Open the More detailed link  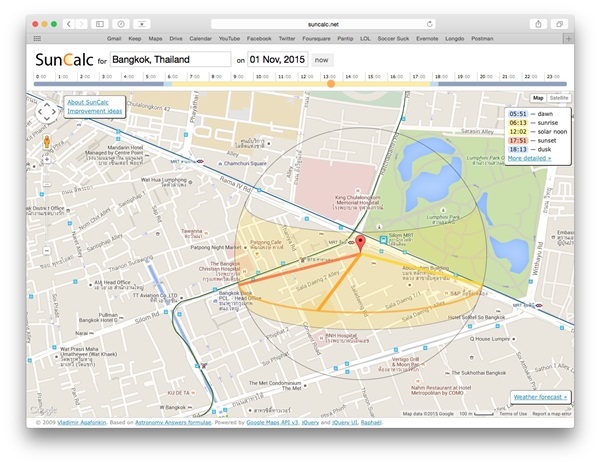(530, 158)
